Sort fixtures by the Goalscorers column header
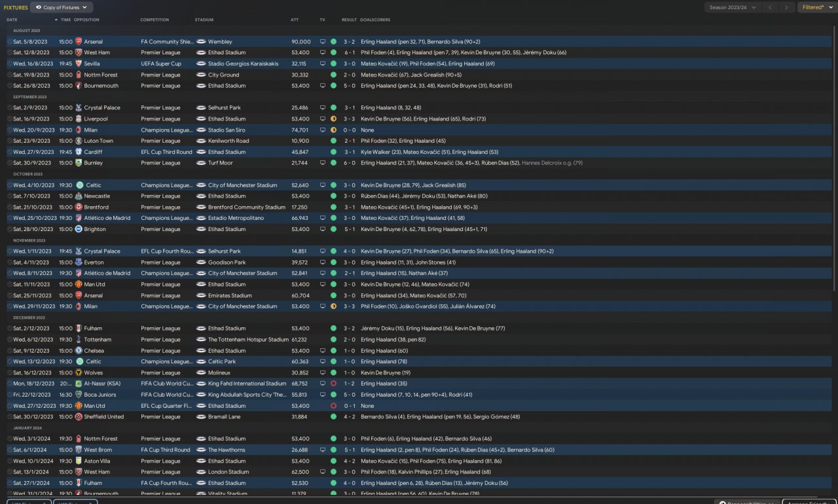Image resolution: width=838 pixels, height=504 pixels. 374,20
